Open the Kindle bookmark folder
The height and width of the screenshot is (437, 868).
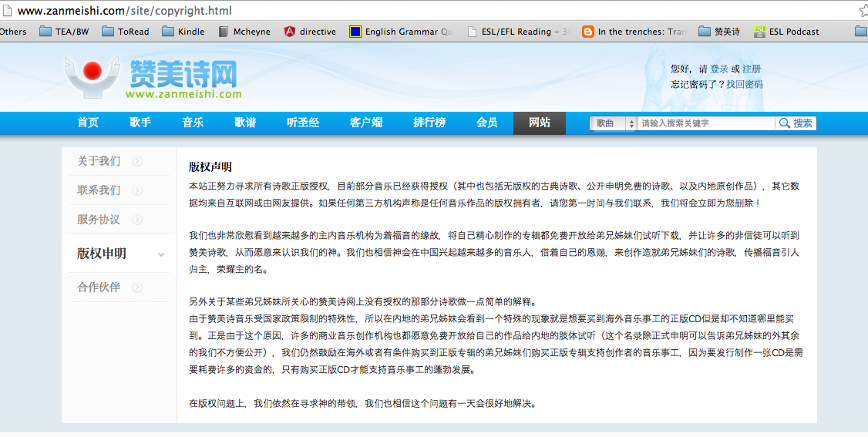point(183,32)
